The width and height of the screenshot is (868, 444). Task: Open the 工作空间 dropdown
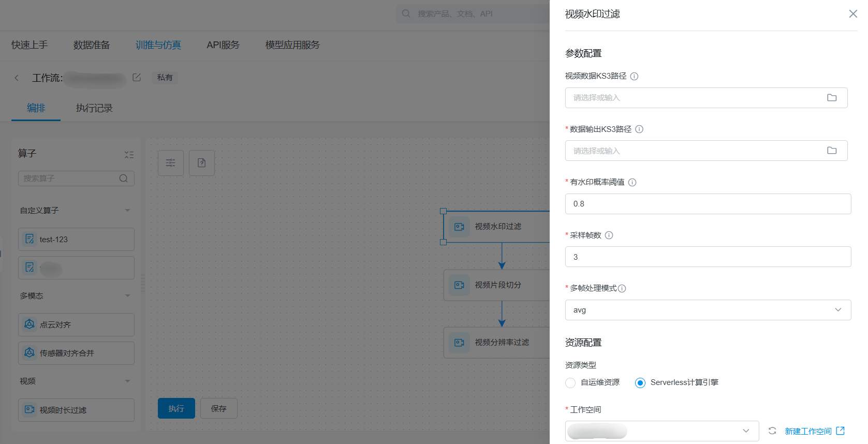point(661,431)
